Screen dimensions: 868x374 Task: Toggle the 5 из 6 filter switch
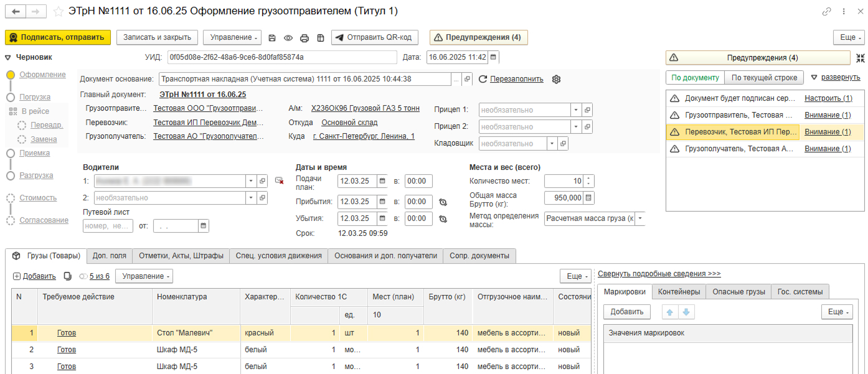pyautogui.click(x=84, y=276)
